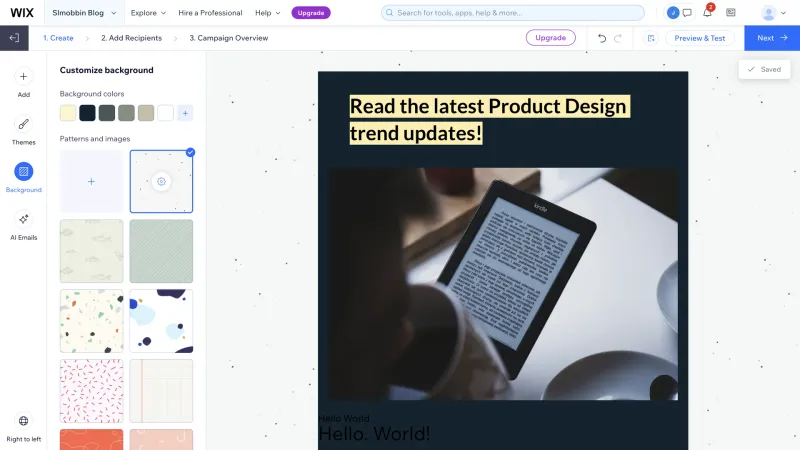Screen dimensions: 800x450
Task: Choose the beige background color
Action: tap(146, 113)
